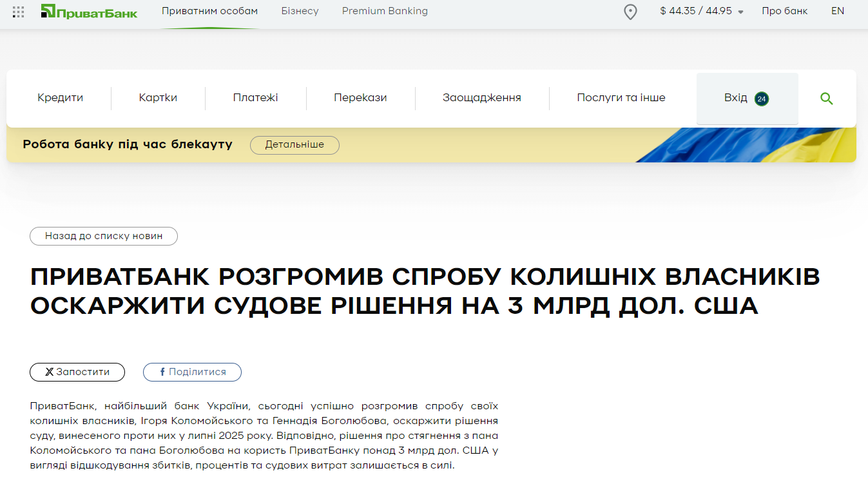Image resolution: width=868 pixels, height=484 pixels.
Task: Click the news headline ПРИВАТБАНК РОЗГРОМИВ СПРОБУ
Action: tap(425, 291)
